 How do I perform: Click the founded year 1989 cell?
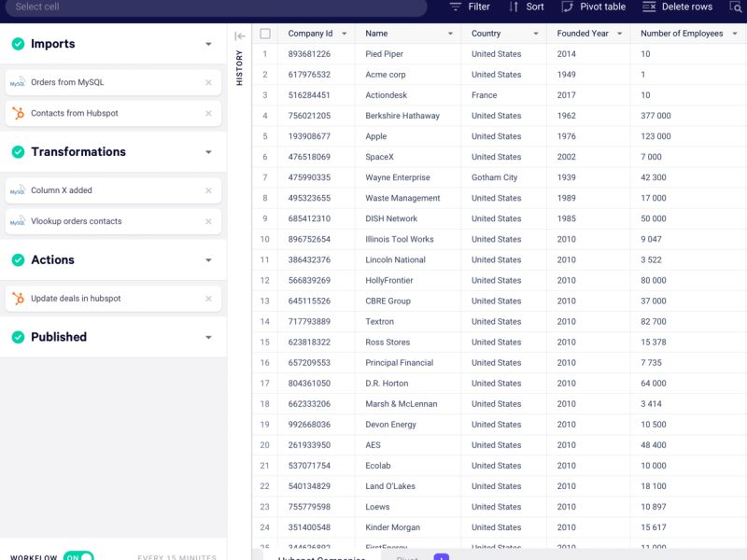click(588, 198)
